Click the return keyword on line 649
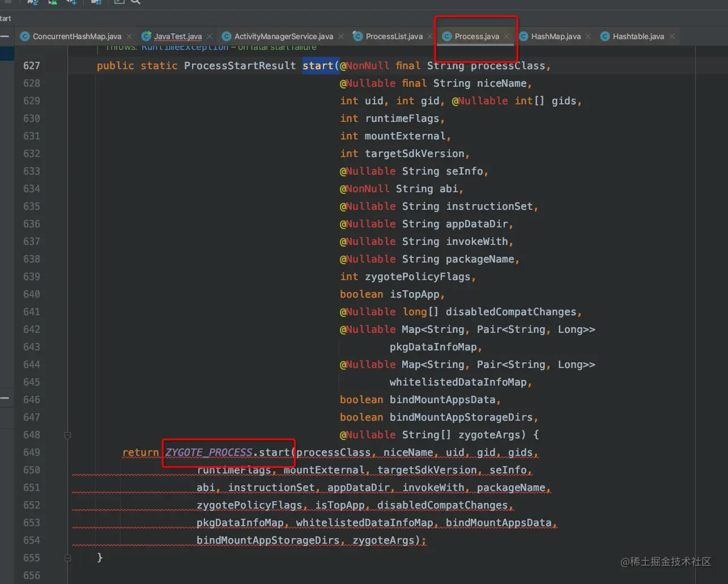This screenshot has height=584, width=728. (141, 452)
